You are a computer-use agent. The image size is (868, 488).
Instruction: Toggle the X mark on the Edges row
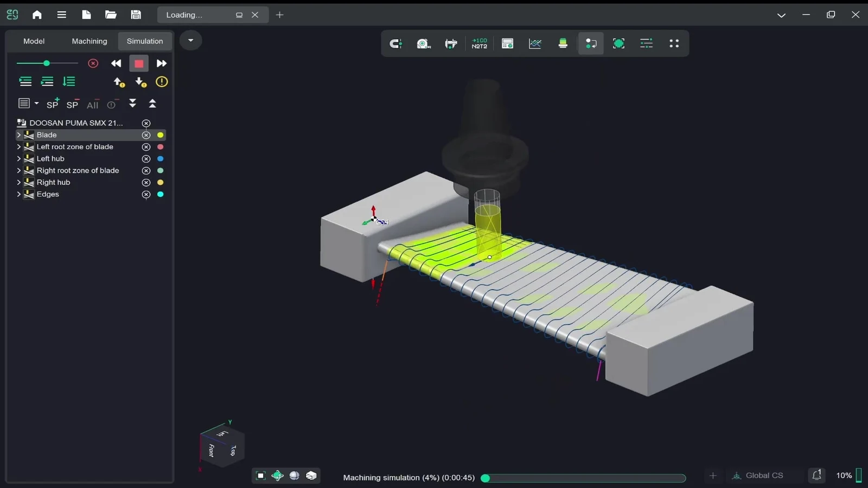(146, 195)
